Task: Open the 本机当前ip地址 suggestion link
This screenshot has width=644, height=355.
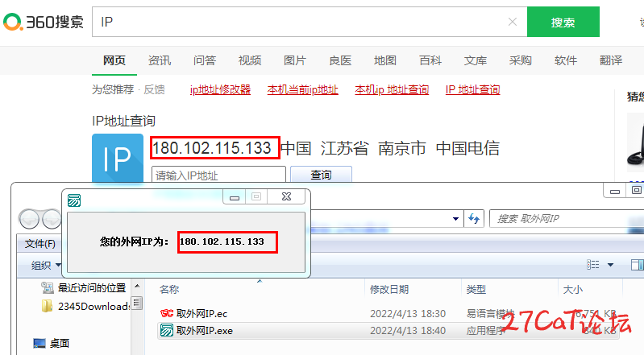Action: tap(303, 89)
